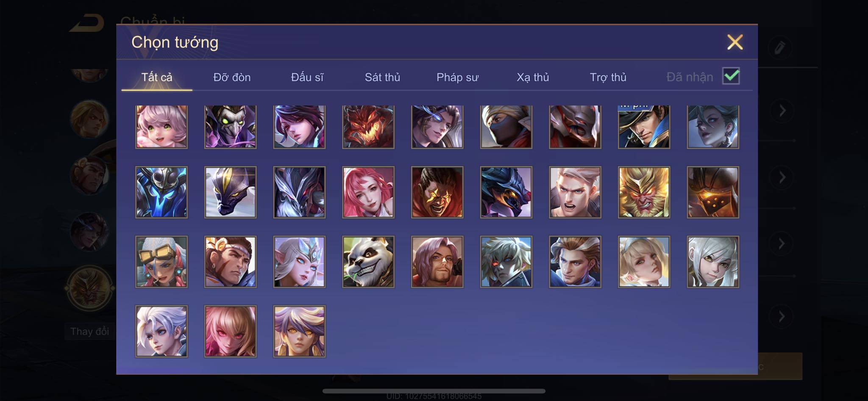Image resolution: width=868 pixels, height=401 pixels.
Task: Select the Tất cả tab
Action: click(157, 77)
